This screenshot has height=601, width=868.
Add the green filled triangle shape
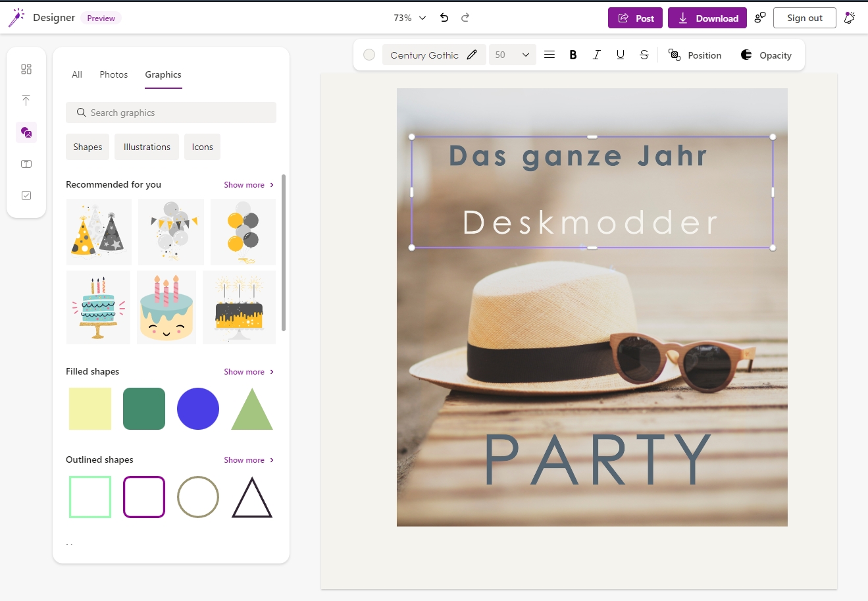tap(252, 409)
